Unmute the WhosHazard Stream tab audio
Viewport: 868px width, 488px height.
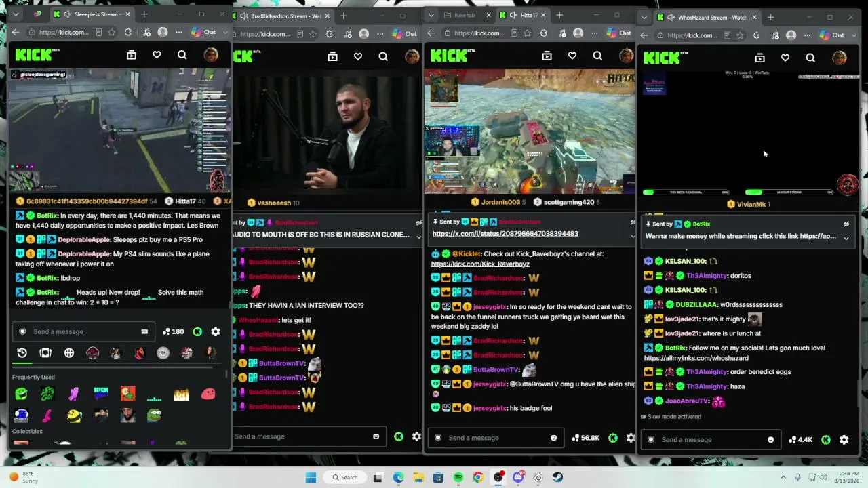click(x=671, y=17)
